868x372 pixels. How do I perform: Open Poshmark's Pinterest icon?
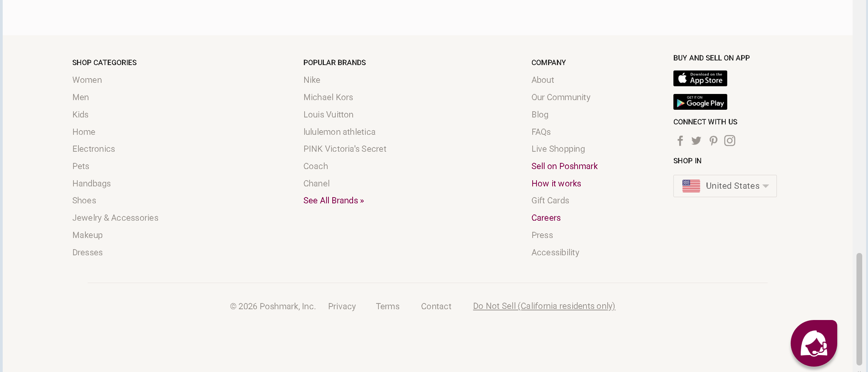pos(713,141)
